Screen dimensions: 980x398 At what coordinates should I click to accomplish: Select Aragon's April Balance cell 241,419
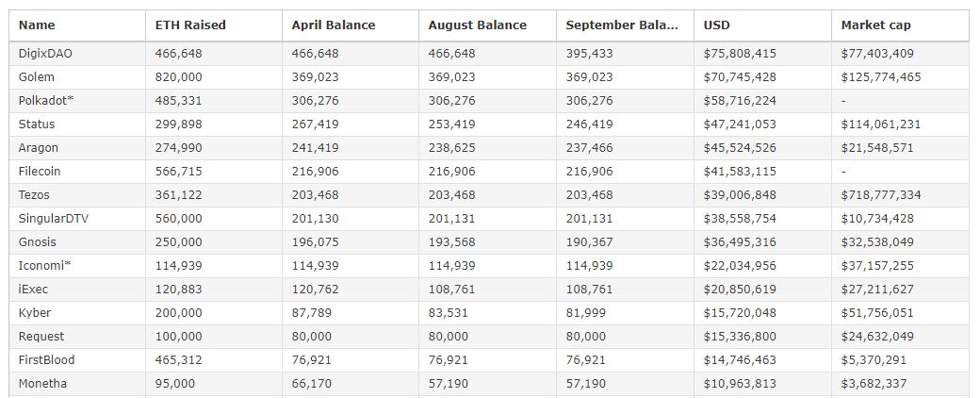[316, 148]
